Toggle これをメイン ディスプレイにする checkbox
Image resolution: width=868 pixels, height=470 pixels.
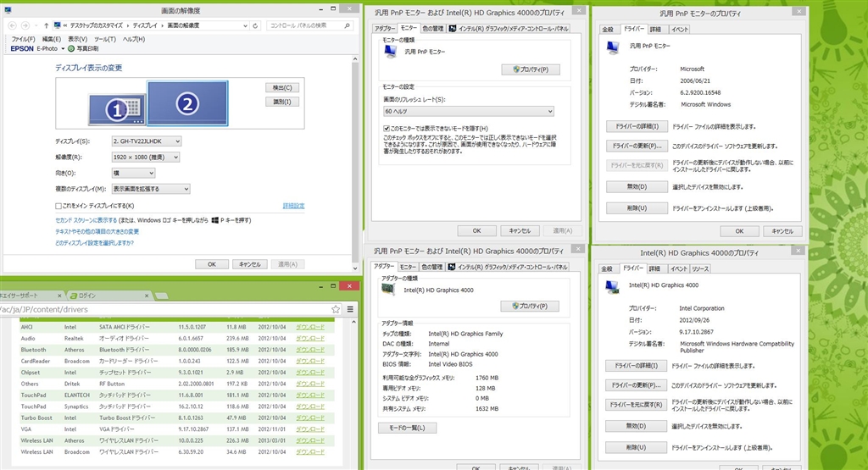(58, 206)
